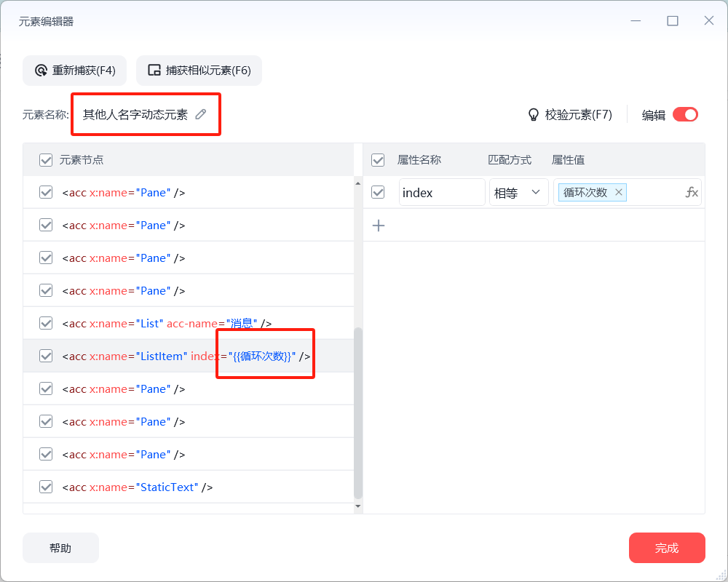Click the index attribute name field
Image resolution: width=728 pixels, height=582 pixels.
[x=442, y=192]
